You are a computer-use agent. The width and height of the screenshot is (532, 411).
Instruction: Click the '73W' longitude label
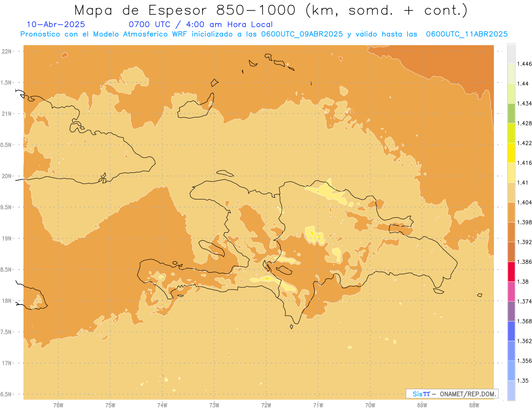(x=214, y=405)
